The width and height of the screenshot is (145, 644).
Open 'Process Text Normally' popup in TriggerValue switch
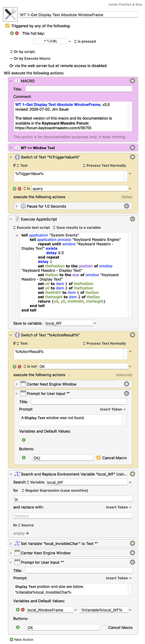point(104,166)
